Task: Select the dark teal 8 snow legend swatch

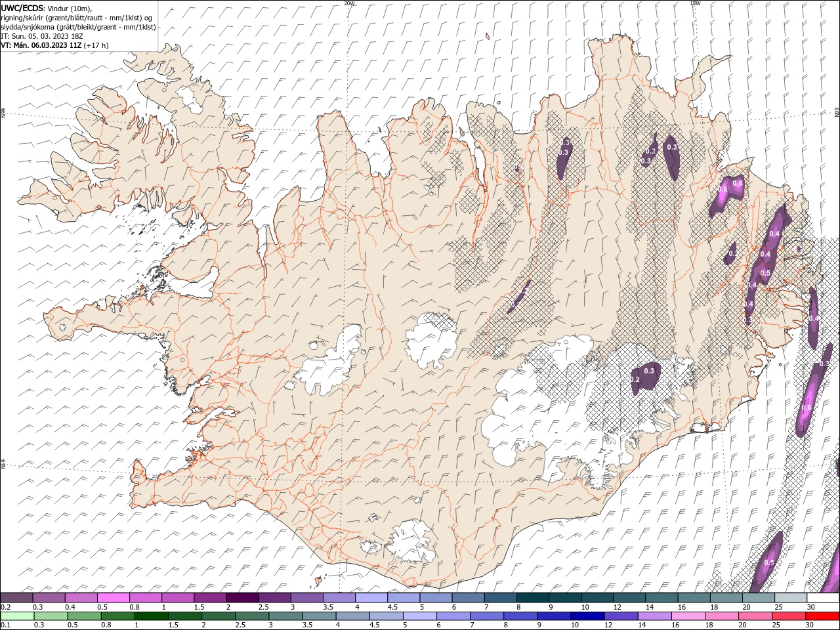Action: pyautogui.click(x=533, y=598)
